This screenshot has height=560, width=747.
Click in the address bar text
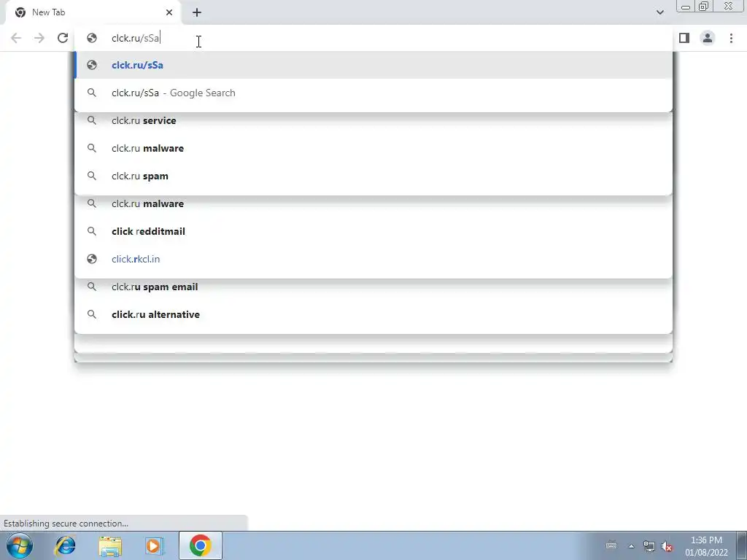[x=136, y=38]
